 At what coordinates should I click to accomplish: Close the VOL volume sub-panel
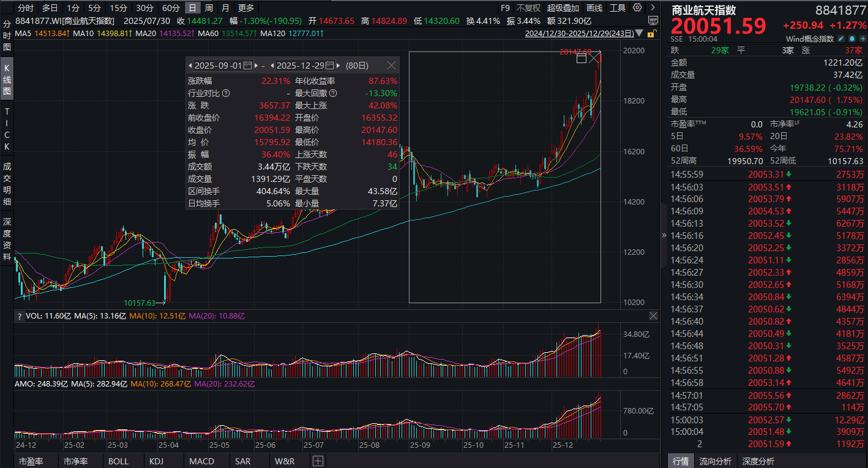click(653, 316)
